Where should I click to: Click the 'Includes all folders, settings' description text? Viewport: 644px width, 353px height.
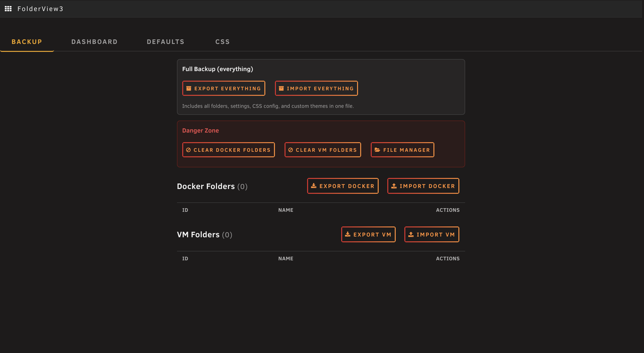coord(268,106)
